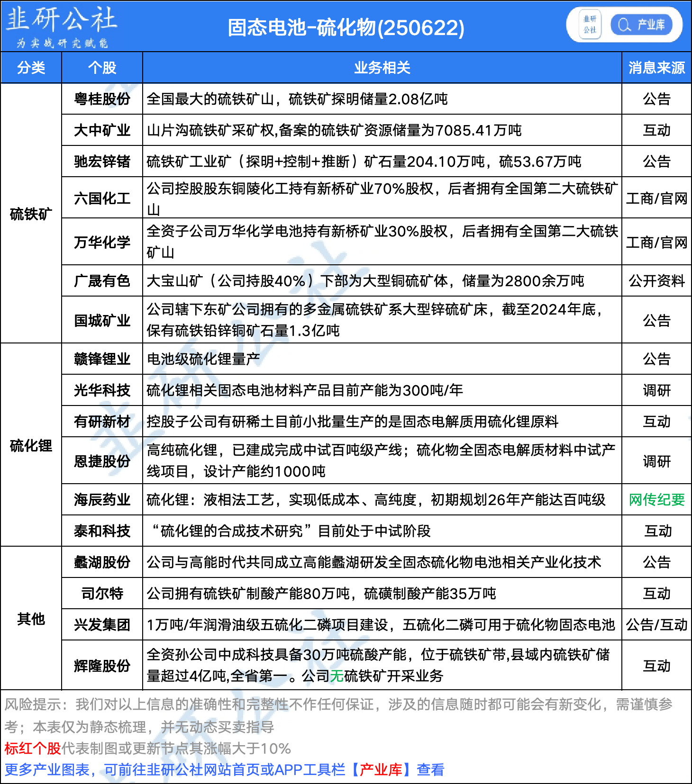The width and height of the screenshot is (692, 784).
Task: Click the 分类 column header
Action: 31,68
